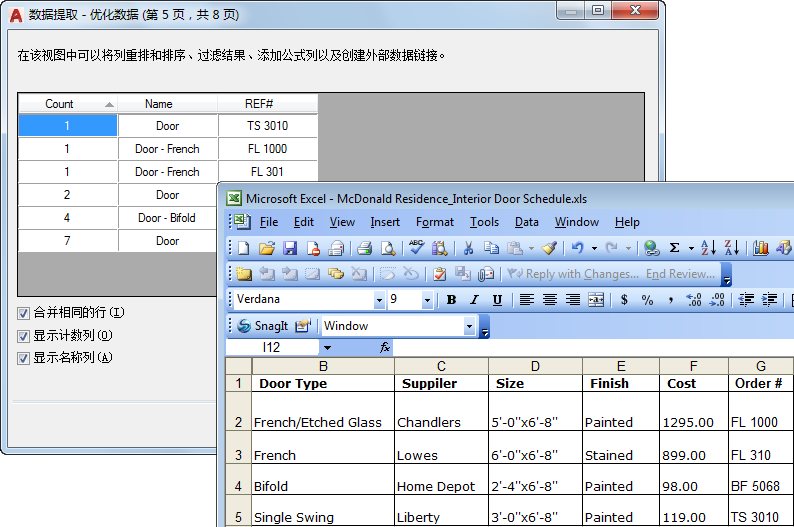Select Excel row 3 header

pos(239,448)
